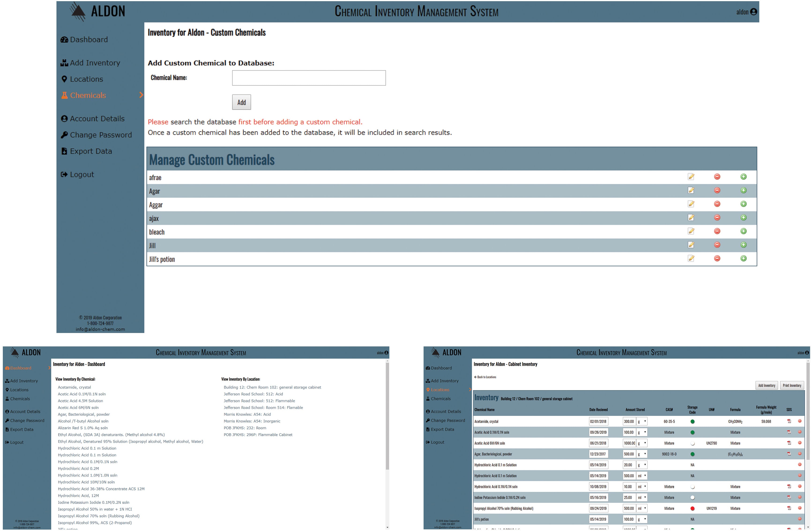This screenshot has height=531, width=812.
Task: Open Change Password in Custom Chemicals sidebar
Action: point(96,135)
